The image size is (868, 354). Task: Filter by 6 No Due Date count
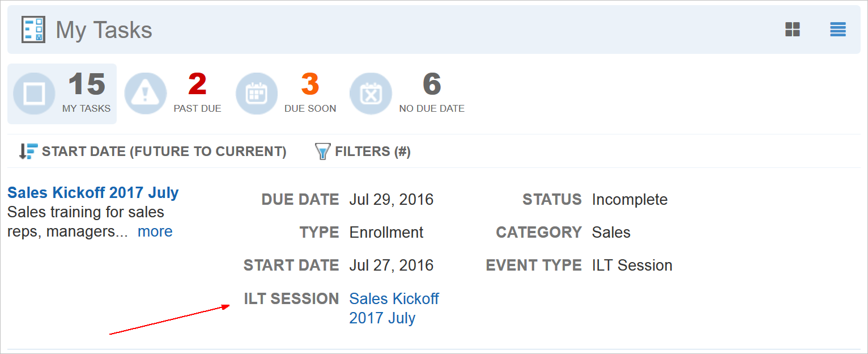tap(432, 85)
